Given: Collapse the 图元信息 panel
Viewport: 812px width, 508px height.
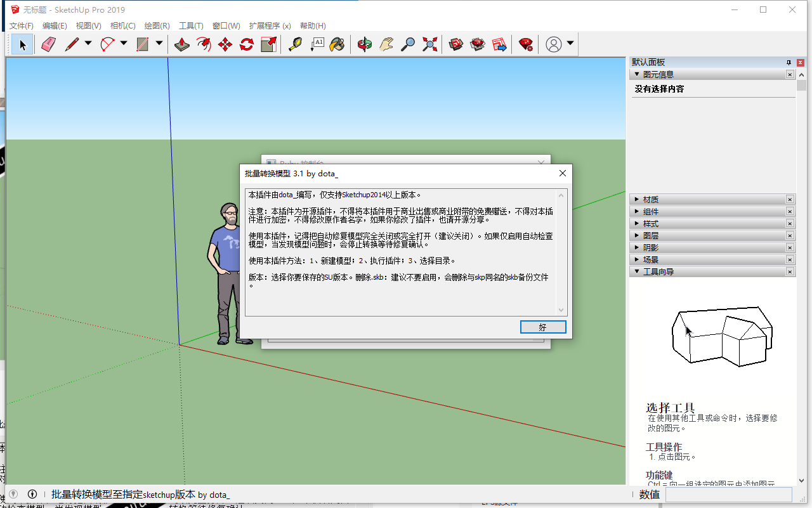Looking at the screenshot, I should coord(636,74).
